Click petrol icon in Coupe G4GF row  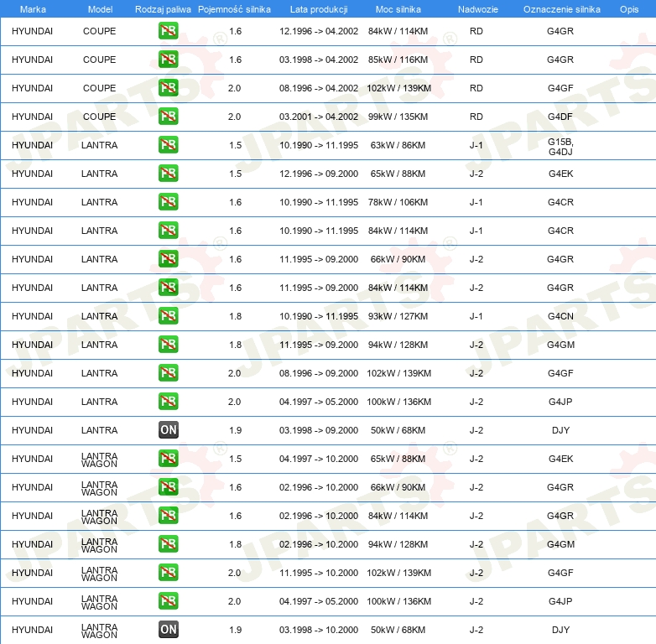coord(168,88)
